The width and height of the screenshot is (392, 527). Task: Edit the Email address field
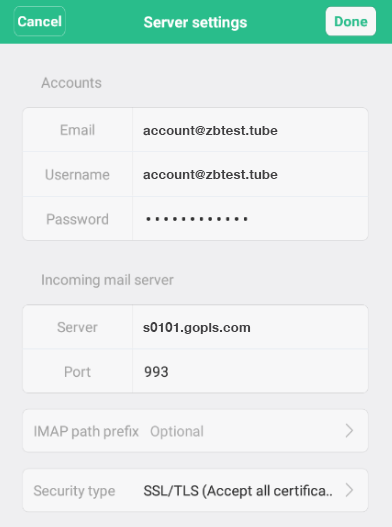[250, 130]
